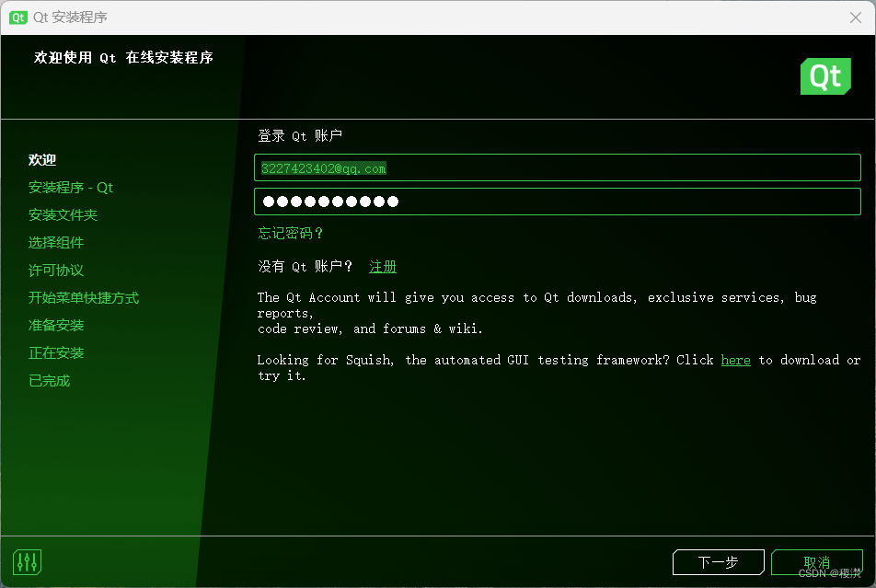
Task: Click the 'Qt 安装程序' window title text
Action: [70, 17]
